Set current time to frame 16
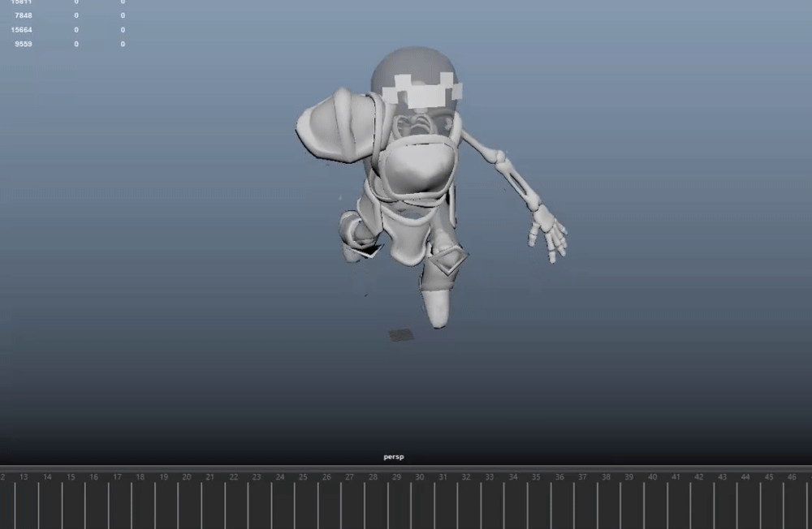 [x=93, y=477]
